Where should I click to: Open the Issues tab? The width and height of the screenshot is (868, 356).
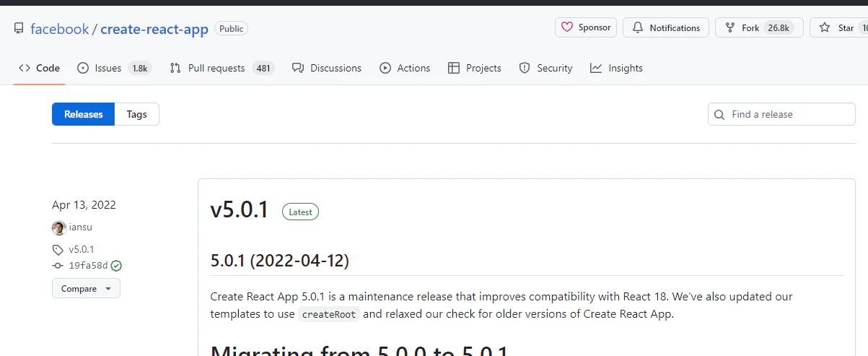tap(114, 68)
